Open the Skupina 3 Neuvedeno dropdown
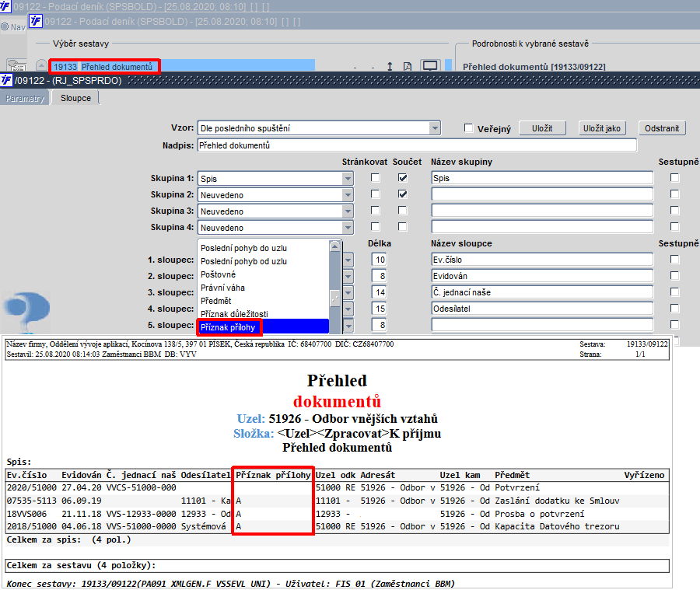Screen dimensions: 700x590 click(x=348, y=211)
